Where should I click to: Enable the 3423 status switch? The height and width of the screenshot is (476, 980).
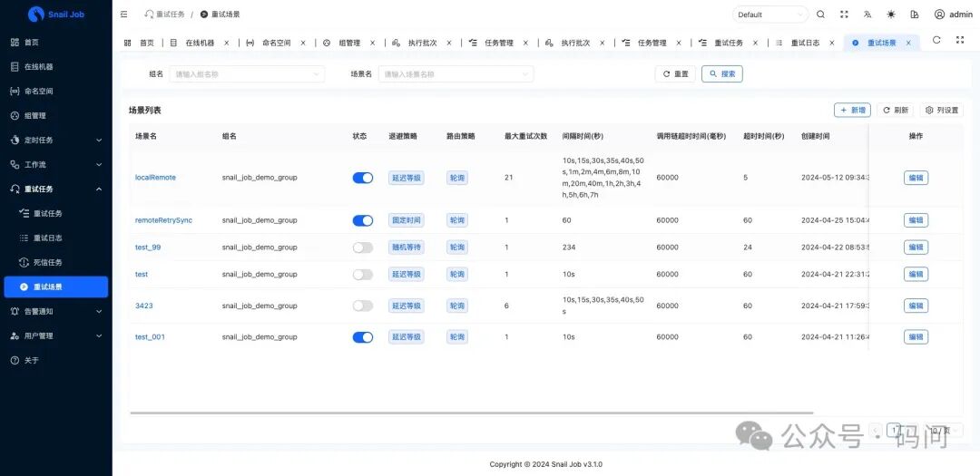coord(362,306)
